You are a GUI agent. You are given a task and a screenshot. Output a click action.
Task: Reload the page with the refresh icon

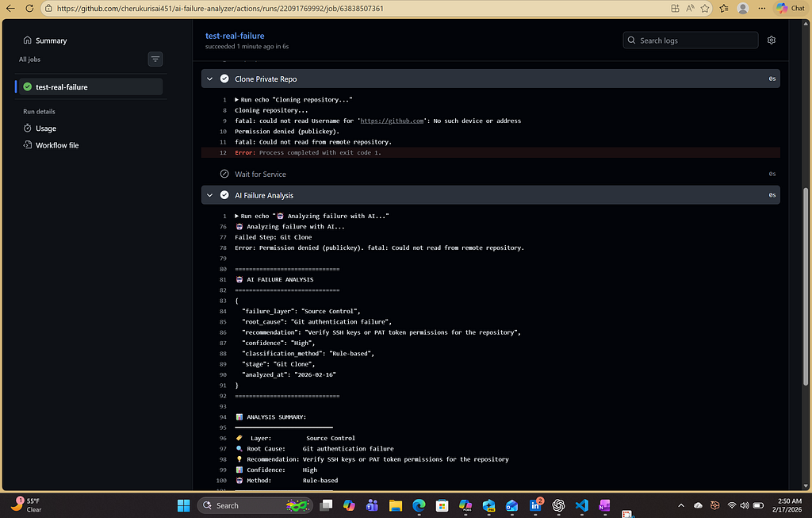29,8
